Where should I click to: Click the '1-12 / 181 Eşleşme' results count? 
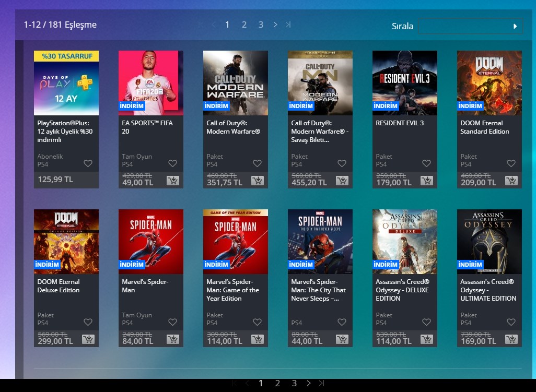coord(60,25)
